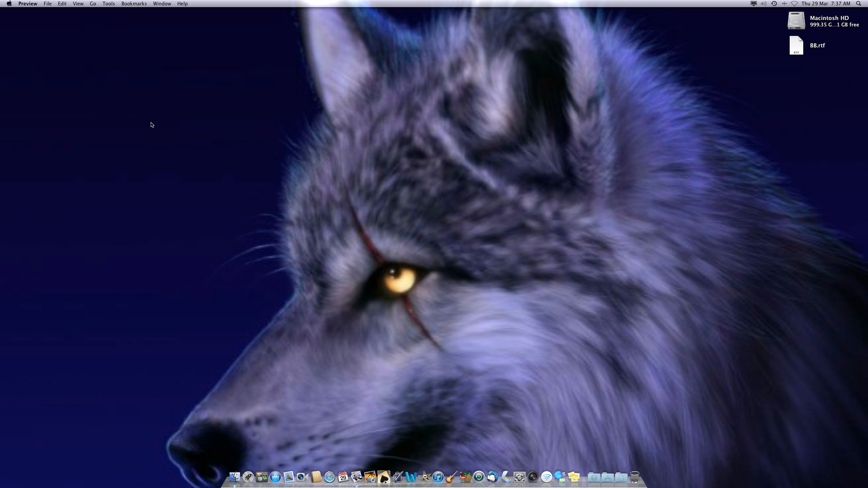Open Stickies yellow notes icon
868x488 pixels.
click(574, 477)
